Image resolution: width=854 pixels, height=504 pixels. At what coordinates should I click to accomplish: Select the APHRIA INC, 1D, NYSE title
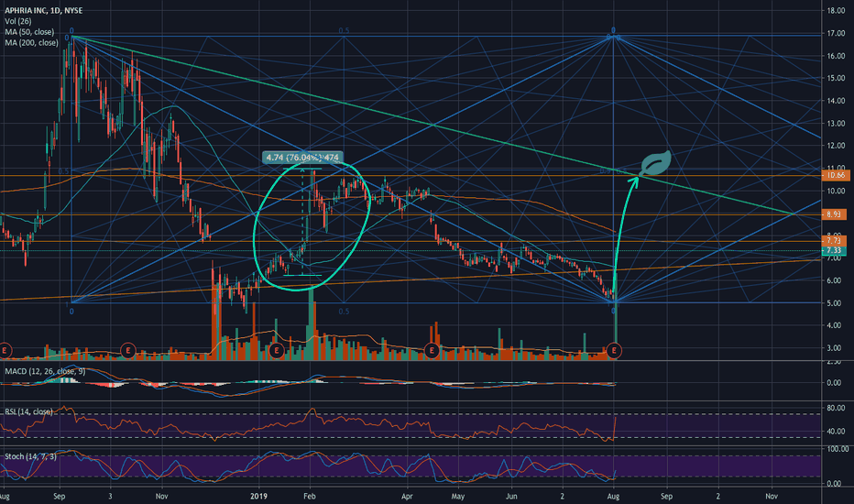(44, 10)
